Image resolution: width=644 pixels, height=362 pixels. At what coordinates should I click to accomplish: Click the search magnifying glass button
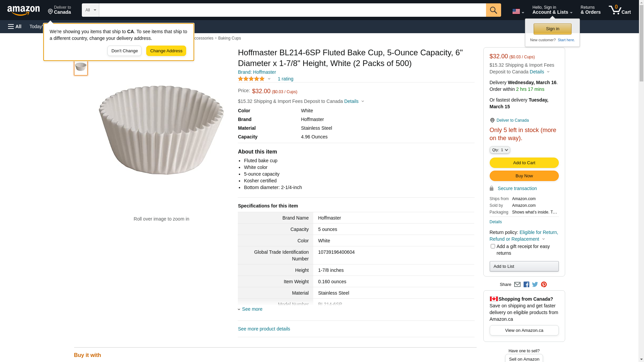click(493, 10)
